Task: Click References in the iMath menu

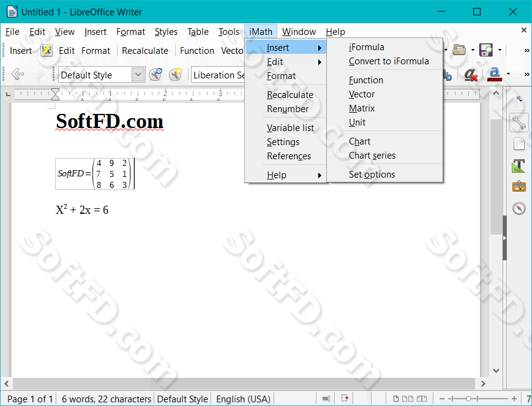Action: pyautogui.click(x=285, y=156)
